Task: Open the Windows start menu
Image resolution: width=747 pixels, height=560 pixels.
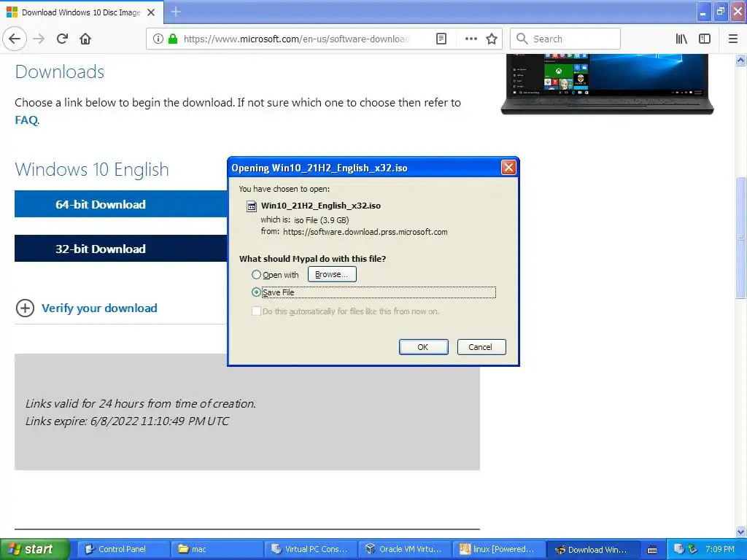Action: click(x=35, y=549)
